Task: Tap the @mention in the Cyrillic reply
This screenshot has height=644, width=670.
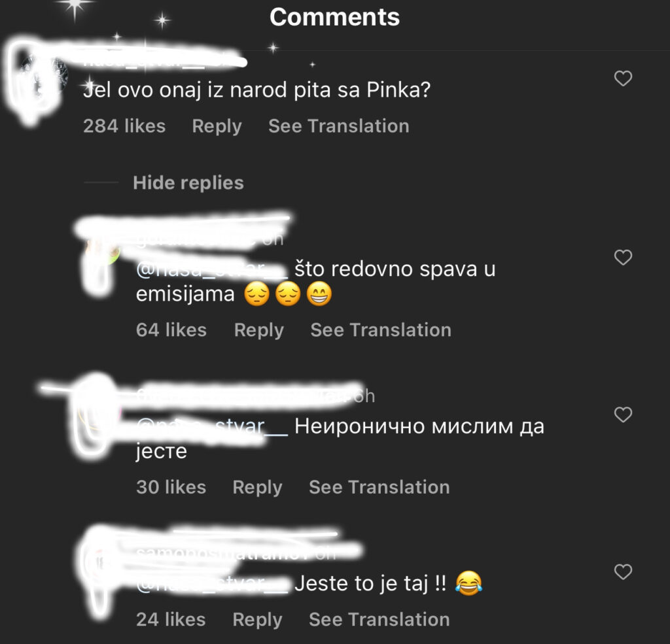Action: pyautogui.click(x=212, y=427)
